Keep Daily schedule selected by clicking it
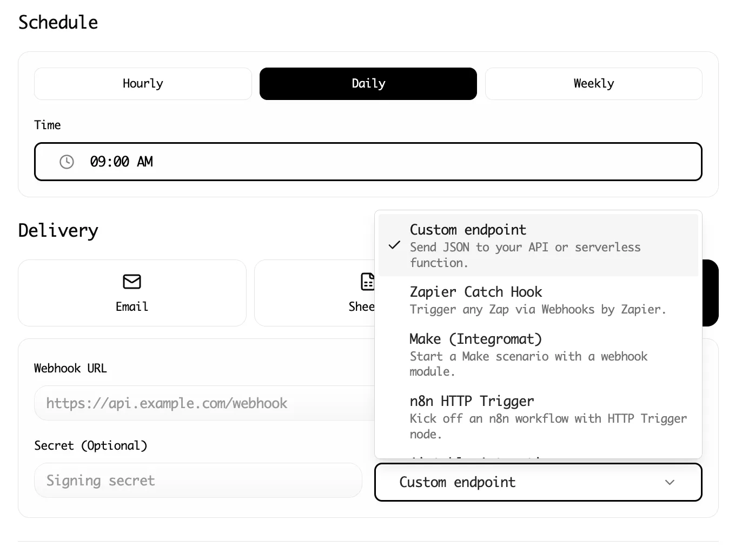This screenshot has height=560, width=755. [368, 83]
